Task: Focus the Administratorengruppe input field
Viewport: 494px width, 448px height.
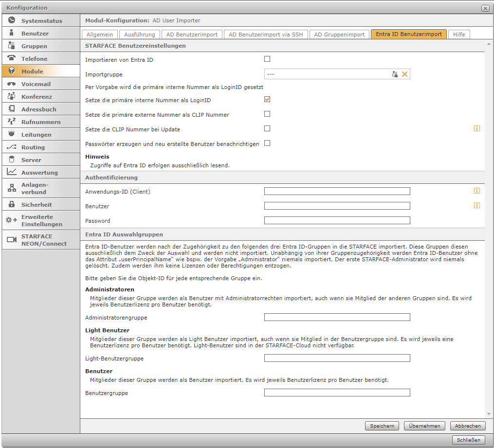Action: coord(337,317)
